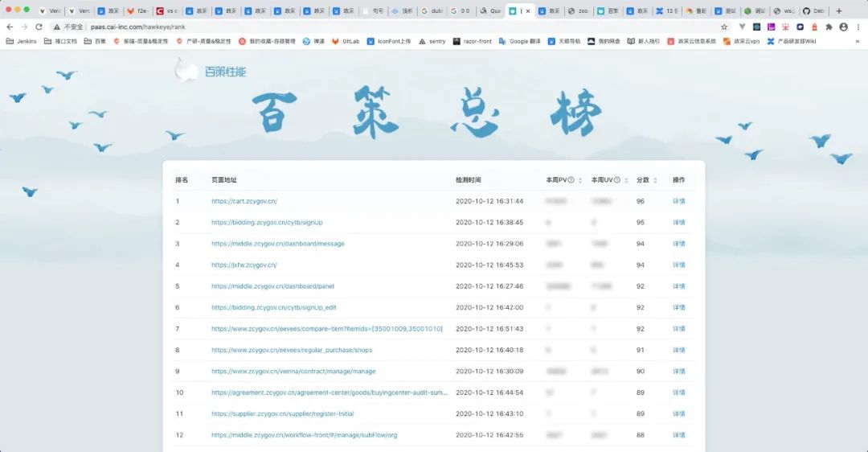Open the 产品研发部Wiki bookmark
Screen dimensions: 868x452
coord(791,41)
